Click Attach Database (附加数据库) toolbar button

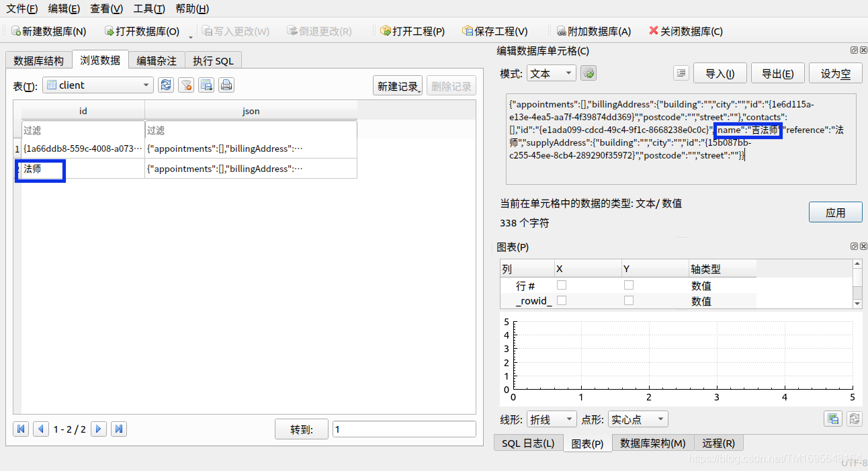coord(594,31)
